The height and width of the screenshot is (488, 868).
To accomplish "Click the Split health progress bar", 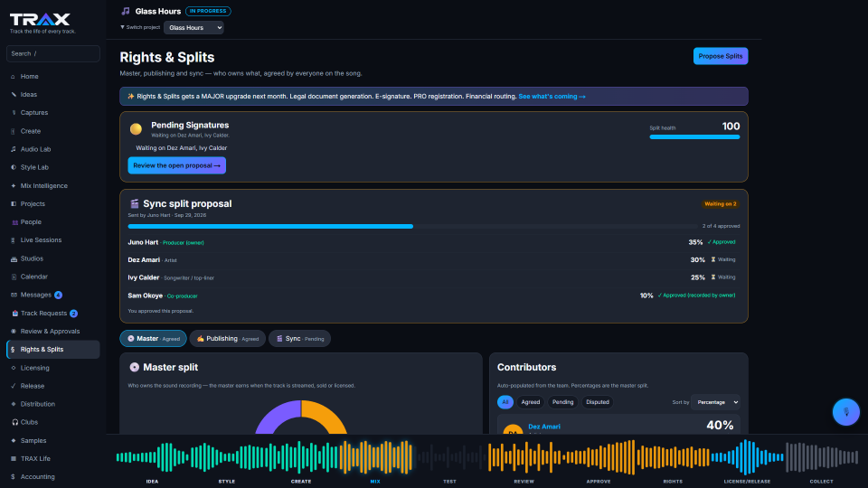I will 694,136.
